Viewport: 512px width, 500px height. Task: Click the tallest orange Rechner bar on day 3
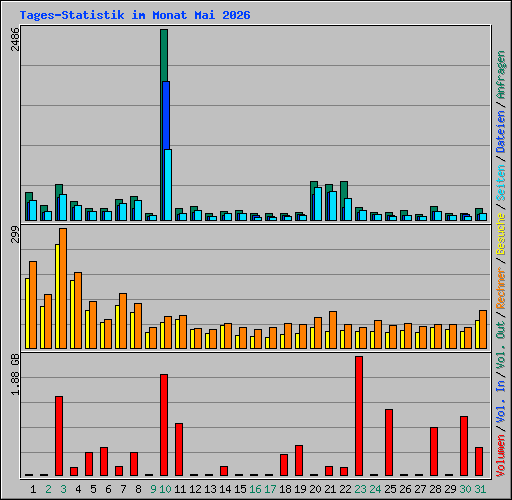tap(63, 288)
